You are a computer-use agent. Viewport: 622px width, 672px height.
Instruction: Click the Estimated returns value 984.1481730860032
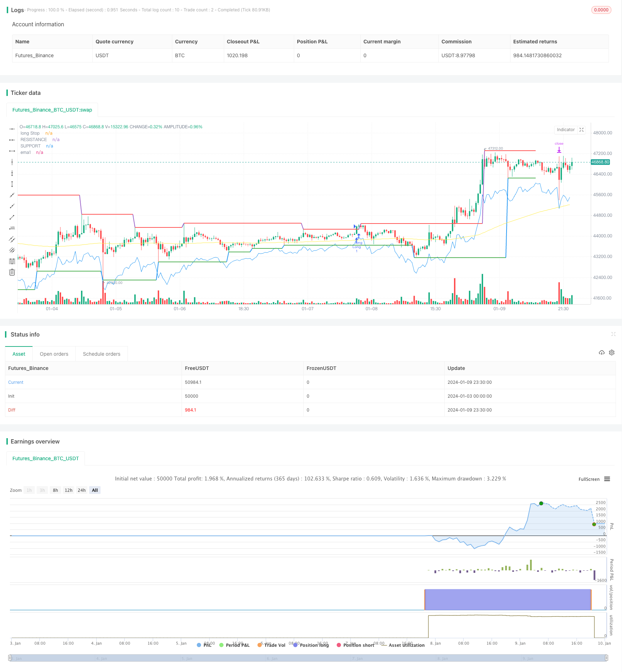(x=537, y=55)
